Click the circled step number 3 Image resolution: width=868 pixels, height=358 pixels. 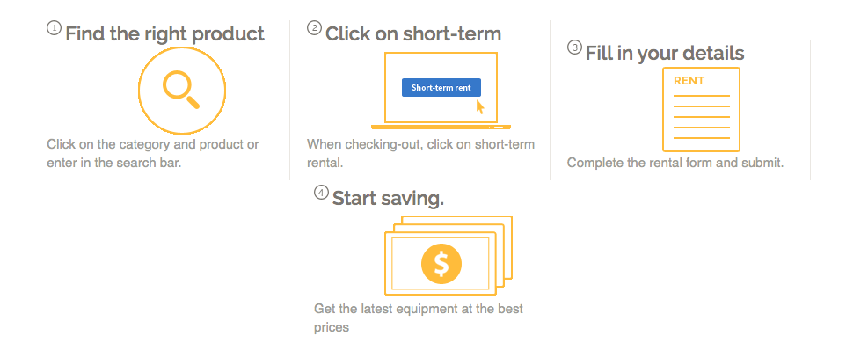(574, 47)
